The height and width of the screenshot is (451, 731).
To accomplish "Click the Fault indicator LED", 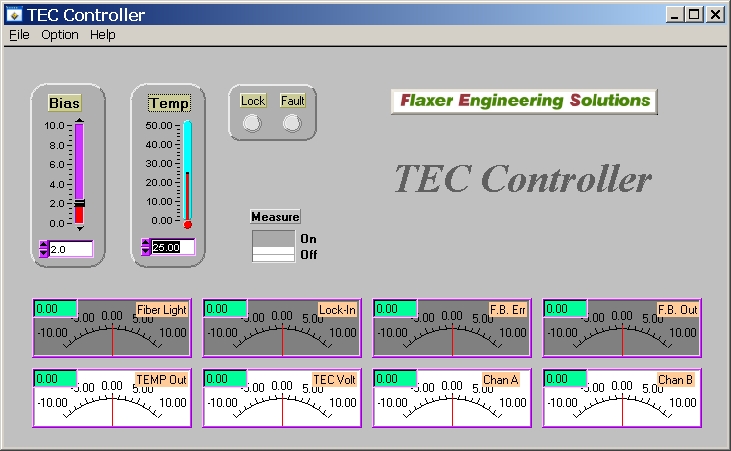I will tap(291, 123).
